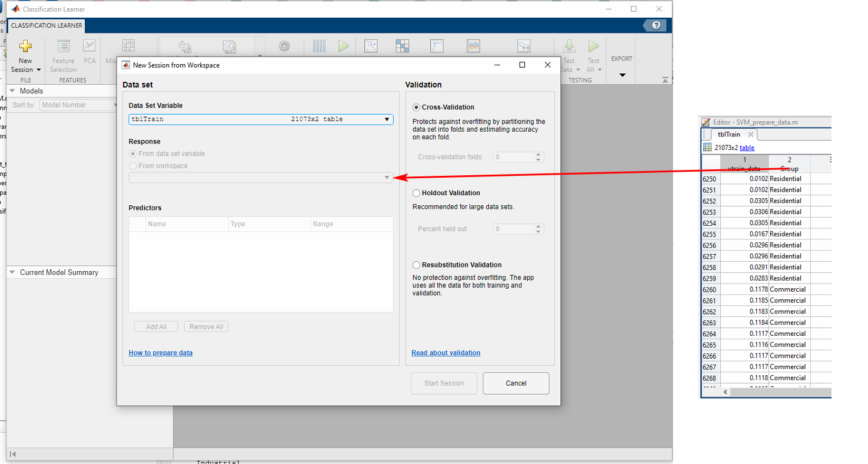Click left arrow of table horizontal scrollbar
Viewport: 868px width, 464px height.
(x=725, y=392)
